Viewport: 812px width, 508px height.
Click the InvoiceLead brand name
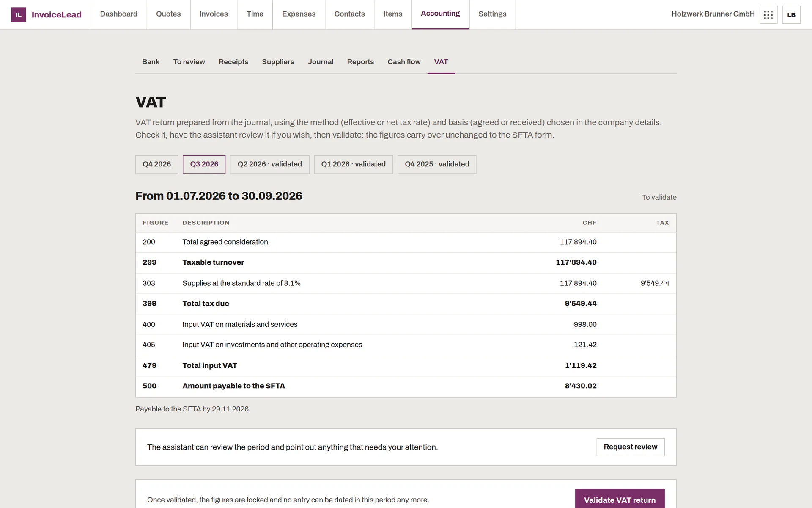click(x=56, y=15)
